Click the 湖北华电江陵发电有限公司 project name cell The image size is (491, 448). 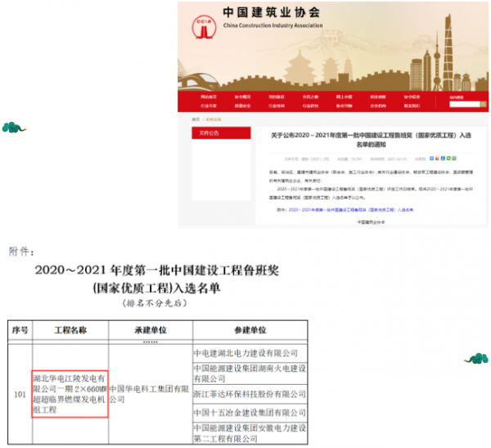70,394
